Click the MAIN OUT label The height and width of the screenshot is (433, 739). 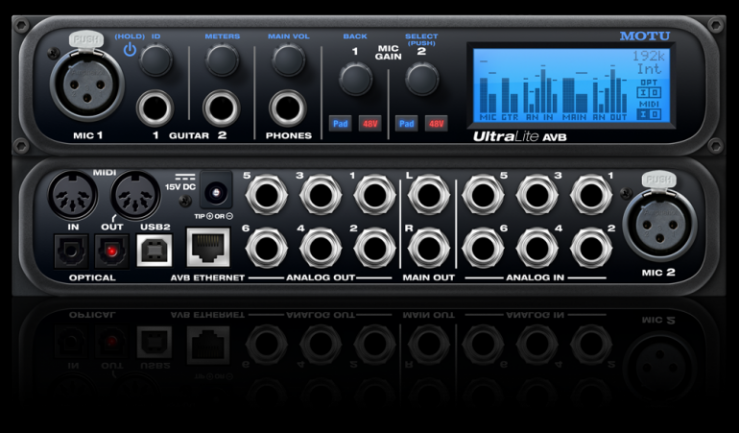click(428, 278)
